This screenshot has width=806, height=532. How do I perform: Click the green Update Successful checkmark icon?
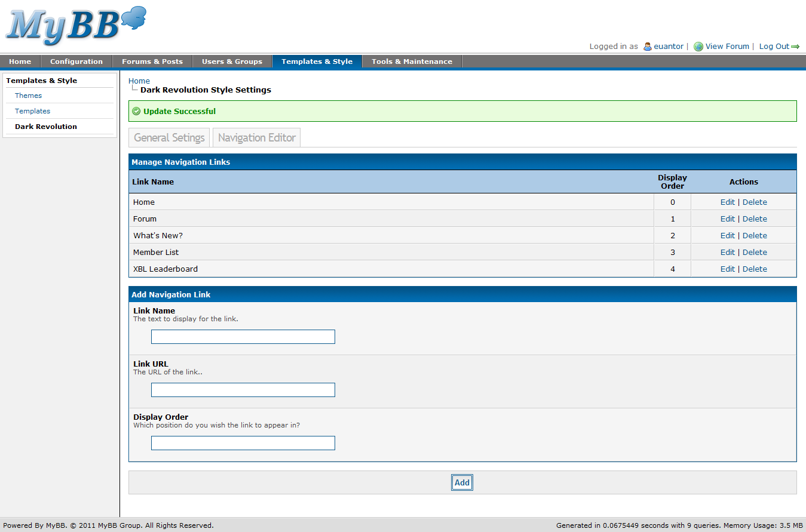(136, 111)
